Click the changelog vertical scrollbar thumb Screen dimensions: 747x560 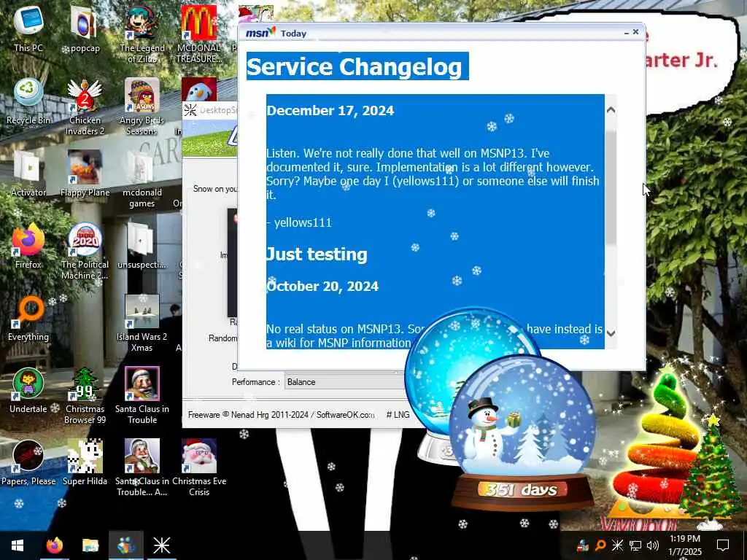pos(611,188)
